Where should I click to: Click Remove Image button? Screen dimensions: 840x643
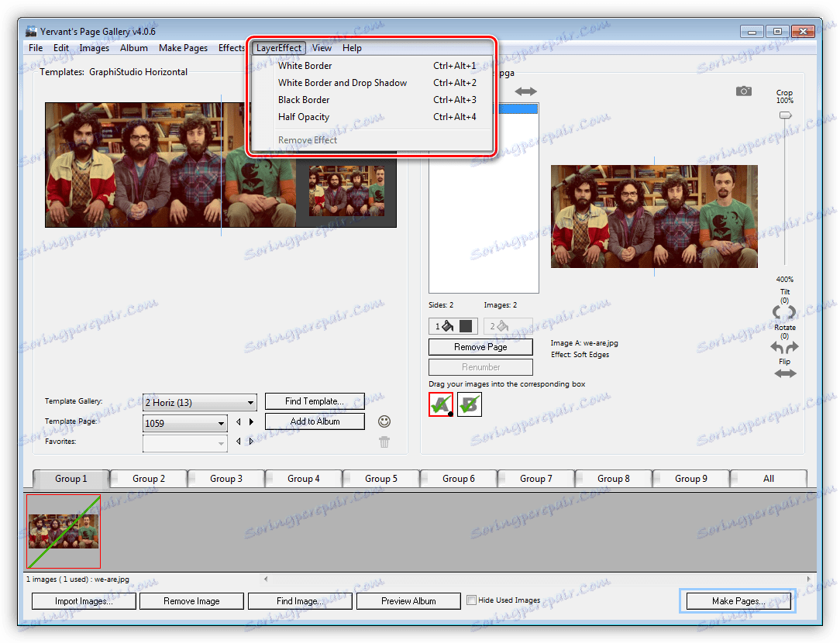tap(191, 601)
